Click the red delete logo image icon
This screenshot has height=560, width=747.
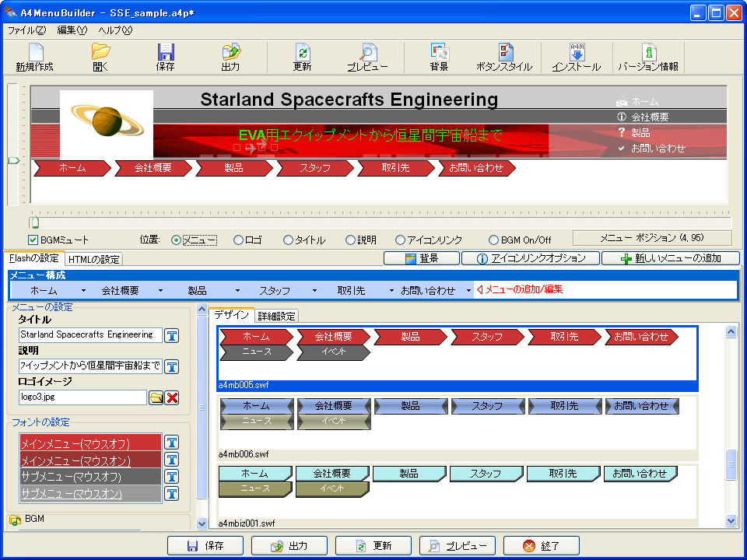tap(172, 397)
